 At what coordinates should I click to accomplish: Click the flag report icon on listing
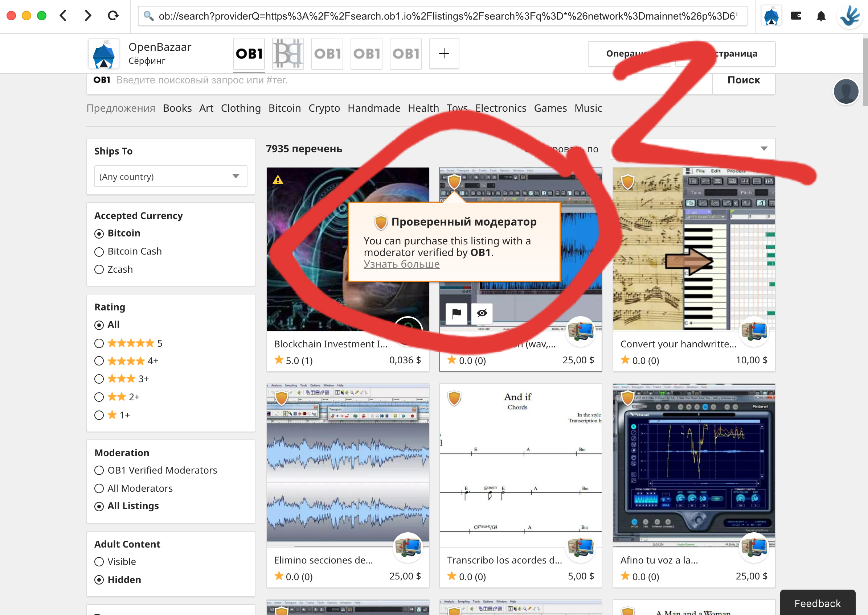[x=456, y=313]
